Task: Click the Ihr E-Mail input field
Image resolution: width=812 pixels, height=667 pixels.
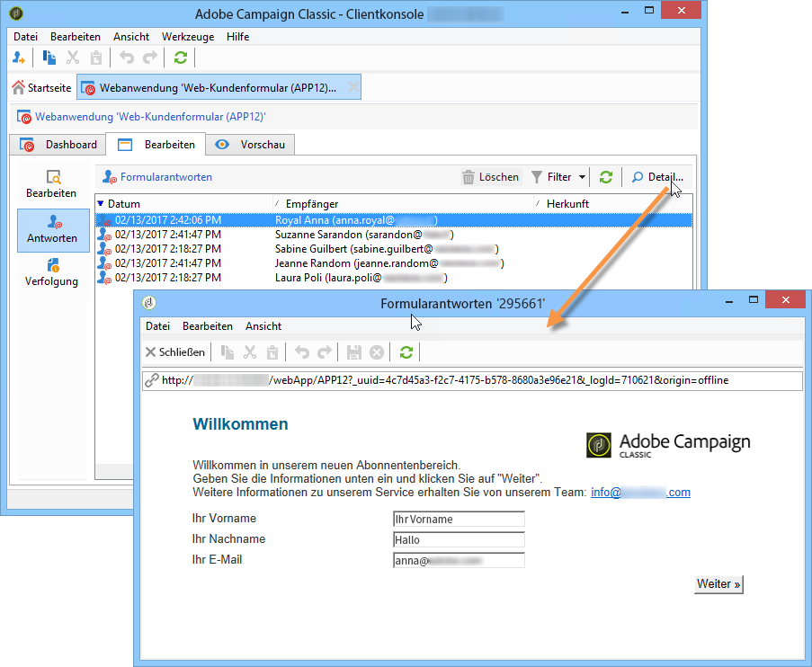Action: [x=459, y=560]
